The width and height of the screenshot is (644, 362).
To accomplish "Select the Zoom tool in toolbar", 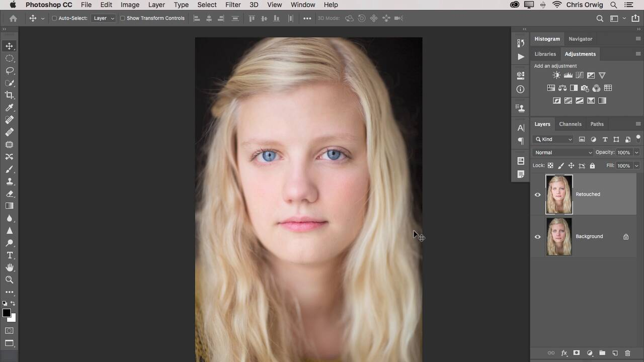I will click(10, 280).
